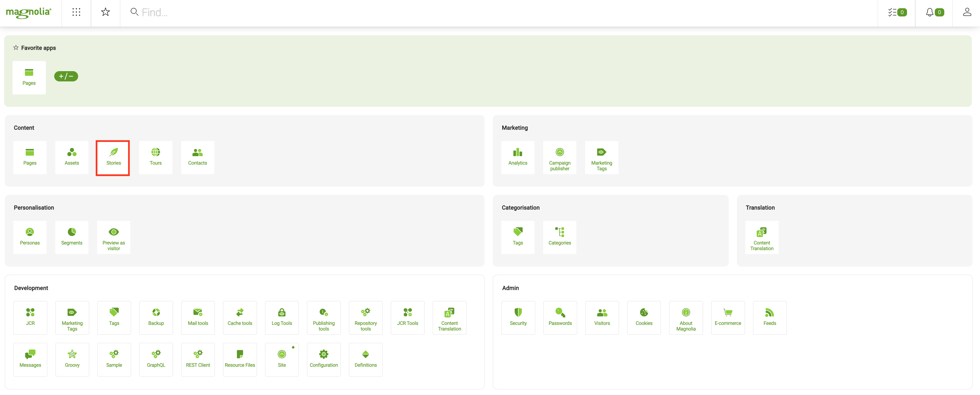Viewport: 980px width, 395px height.
Task: Open the user profile menu
Action: tap(967, 12)
